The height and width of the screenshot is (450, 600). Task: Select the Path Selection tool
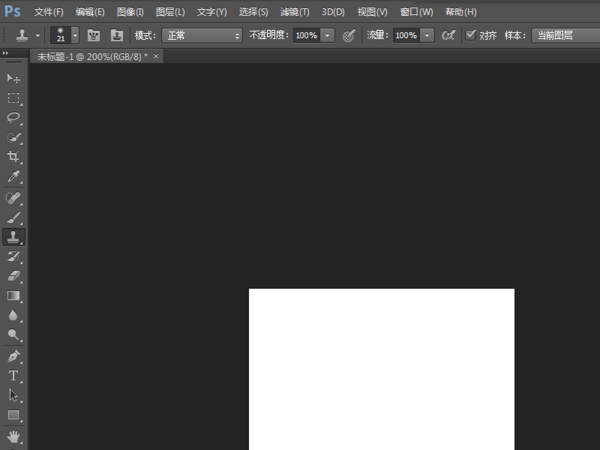click(13, 395)
